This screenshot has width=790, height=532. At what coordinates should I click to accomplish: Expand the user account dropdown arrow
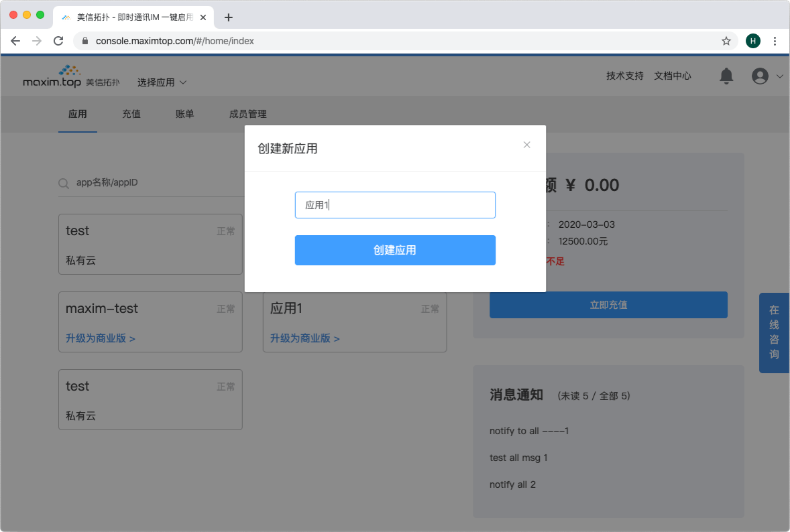(779, 76)
